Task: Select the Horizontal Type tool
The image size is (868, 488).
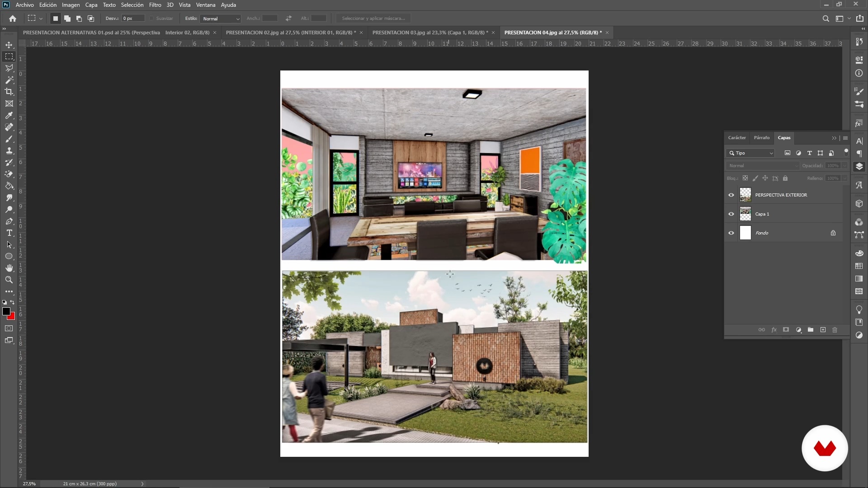Action: click(9, 233)
